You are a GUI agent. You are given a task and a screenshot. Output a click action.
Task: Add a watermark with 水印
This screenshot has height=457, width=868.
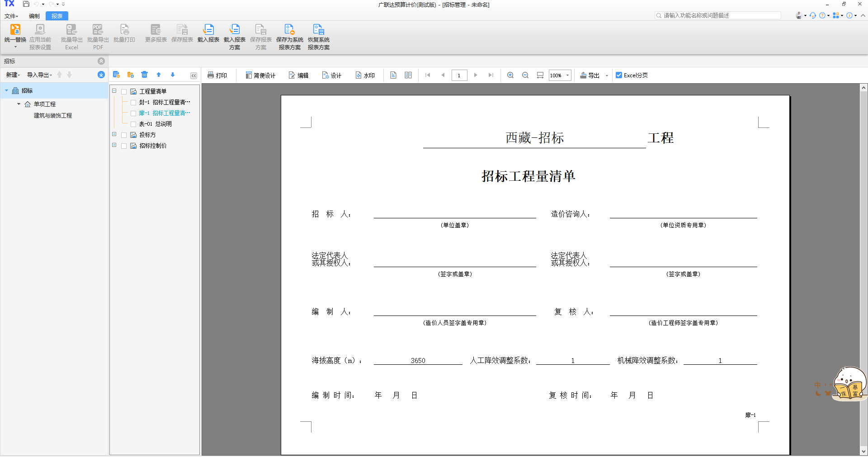(x=365, y=75)
